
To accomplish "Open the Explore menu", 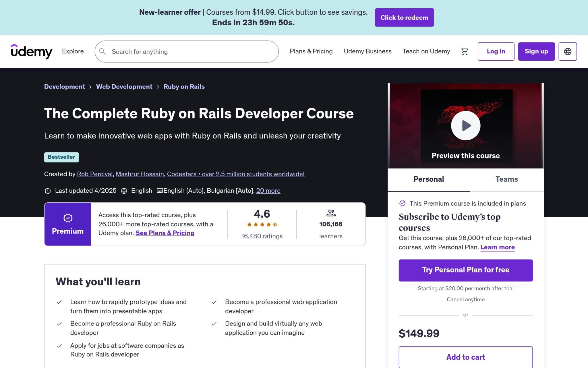I will (73, 51).
